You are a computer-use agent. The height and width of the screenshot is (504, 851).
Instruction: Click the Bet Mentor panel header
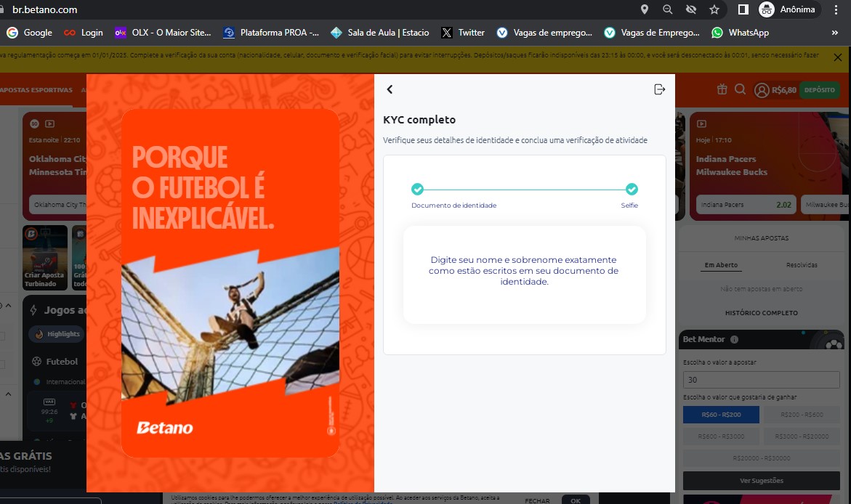761,339
